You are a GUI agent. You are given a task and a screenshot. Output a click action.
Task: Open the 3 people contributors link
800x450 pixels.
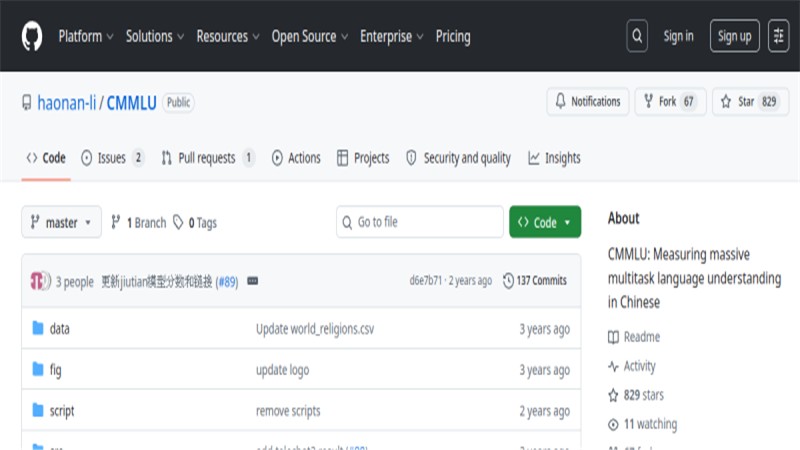click(x=74, y=282)
